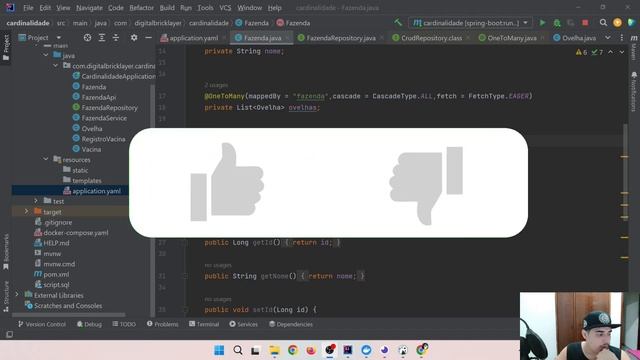Collapse all in Project panel toolbar
Image resolution: width=640 pixels, height=360 pixels.
(x=116, y=38)
